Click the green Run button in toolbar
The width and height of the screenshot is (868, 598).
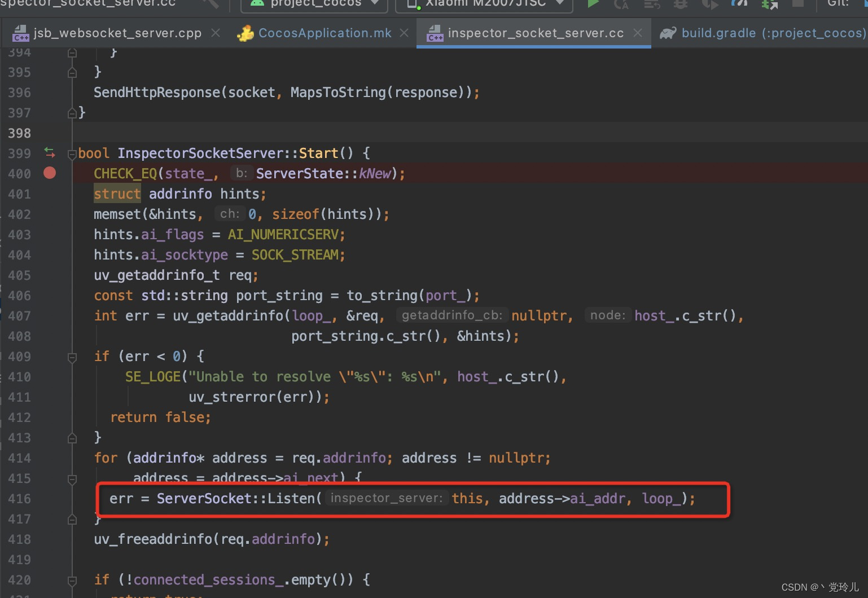pos(593,4)
